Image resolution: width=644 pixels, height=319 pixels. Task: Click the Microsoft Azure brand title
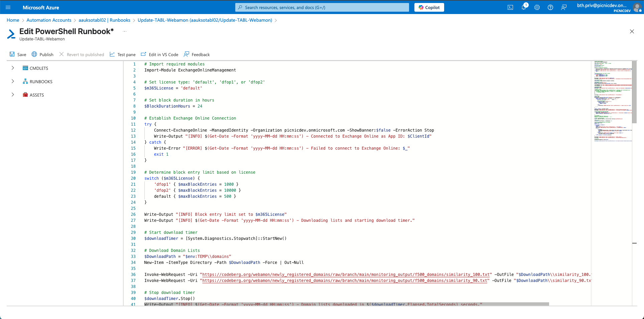pyautogui.click(x=41, y=7)
